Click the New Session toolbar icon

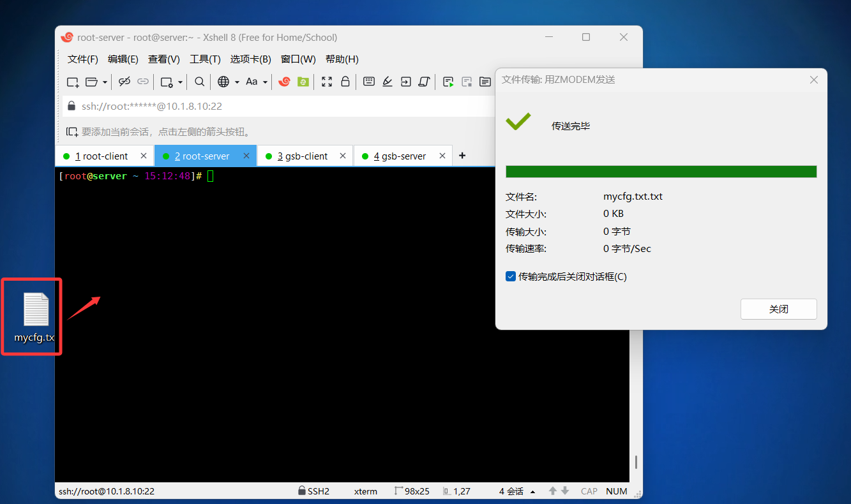[x=73, y=82]
